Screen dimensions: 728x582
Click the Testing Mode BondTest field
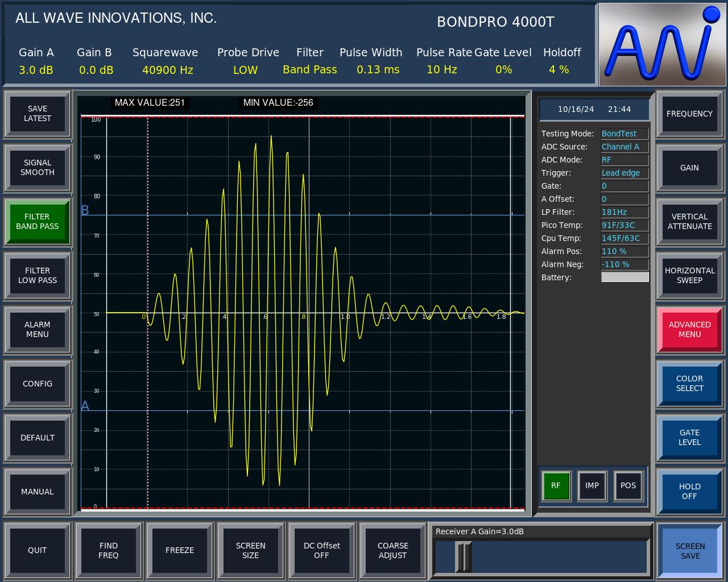(624, 134)
